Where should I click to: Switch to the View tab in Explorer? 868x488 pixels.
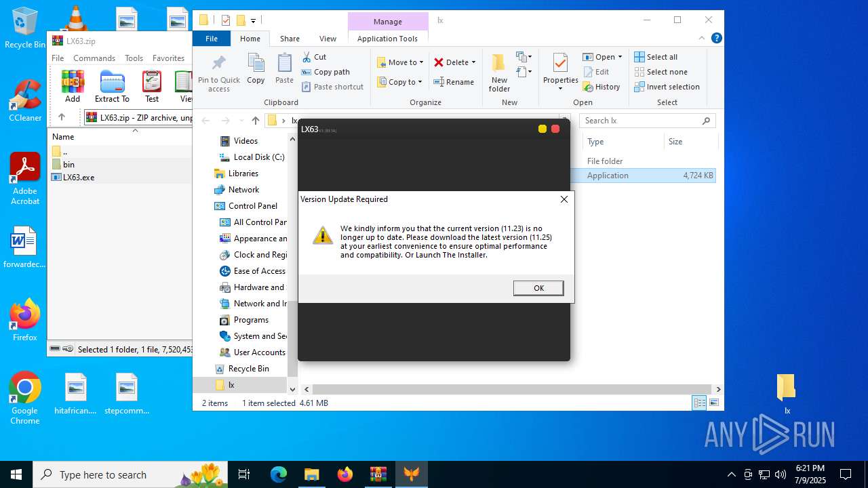tap(328, 39)
